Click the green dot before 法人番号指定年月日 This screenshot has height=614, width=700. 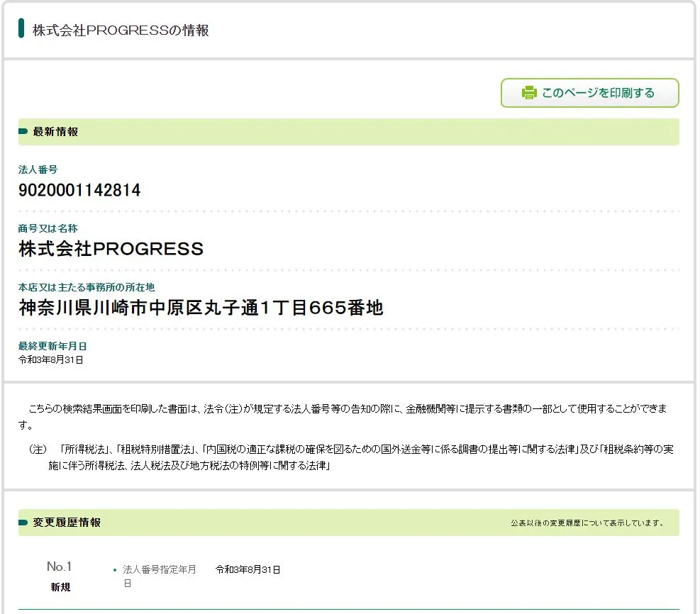tap(115, 570)
